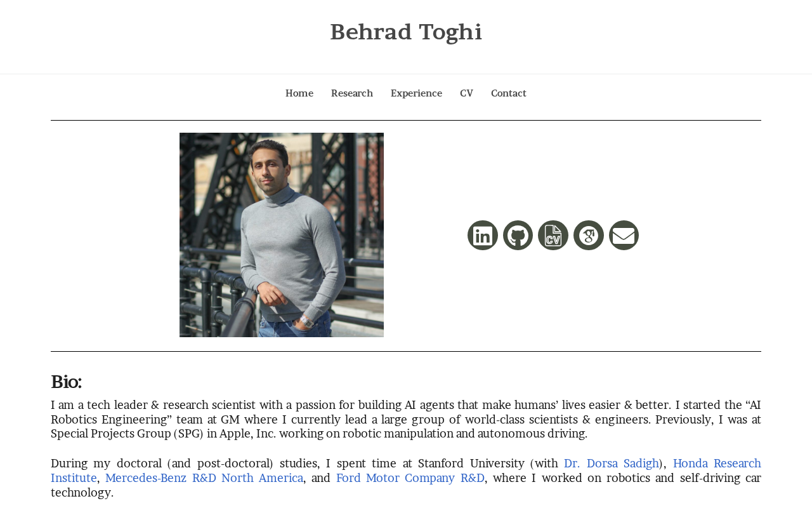Open the Experience menu item
Screen dimensions: 812x508
(x=416, y=93)
